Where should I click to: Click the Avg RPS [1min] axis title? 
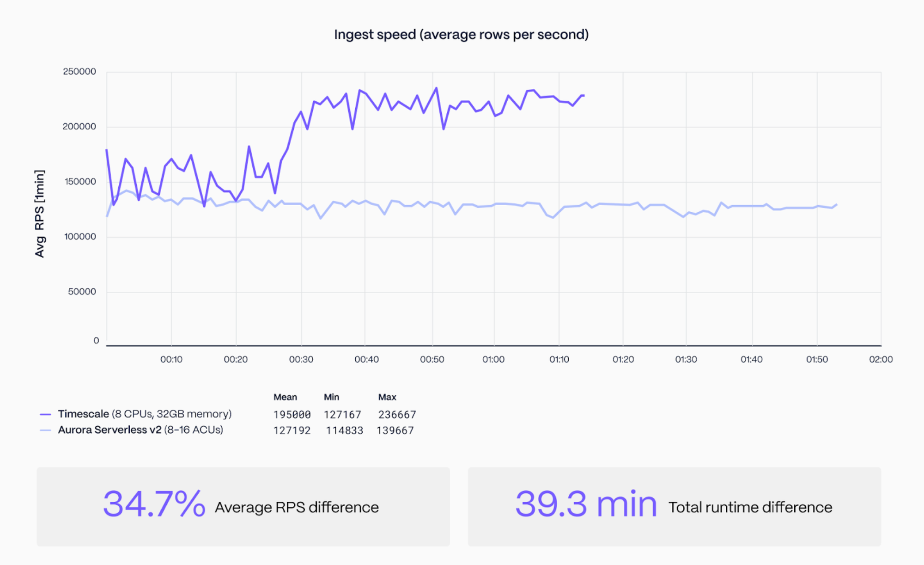point(40,214)
